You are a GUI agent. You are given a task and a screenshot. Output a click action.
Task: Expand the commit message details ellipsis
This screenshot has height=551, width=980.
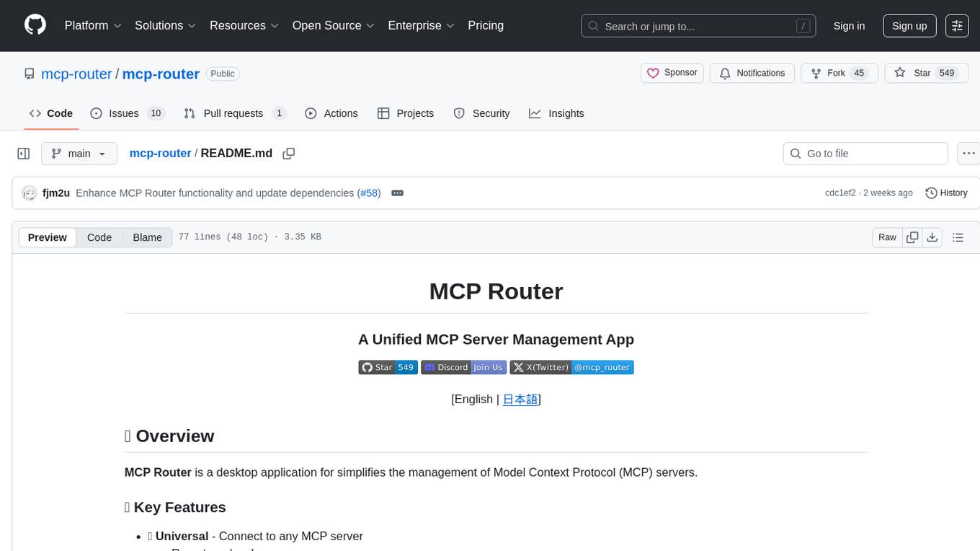[397, 193]
